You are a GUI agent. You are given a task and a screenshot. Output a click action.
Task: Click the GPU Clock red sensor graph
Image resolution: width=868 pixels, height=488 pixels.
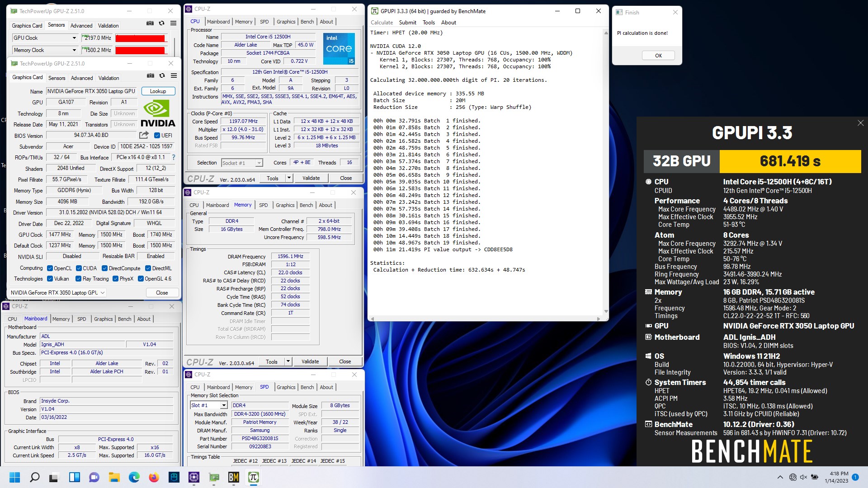click(142, 38)
